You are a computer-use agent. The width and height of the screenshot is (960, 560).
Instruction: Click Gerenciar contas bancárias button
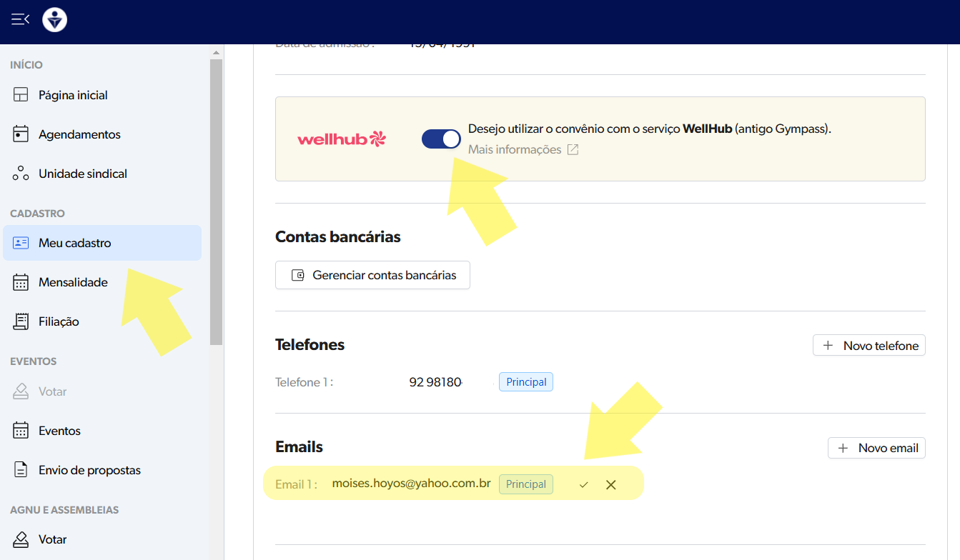point(372,275)
